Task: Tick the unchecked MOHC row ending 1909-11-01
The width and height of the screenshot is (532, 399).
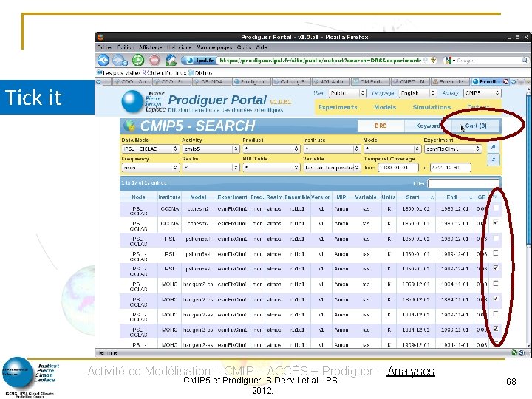Action: 496,313
